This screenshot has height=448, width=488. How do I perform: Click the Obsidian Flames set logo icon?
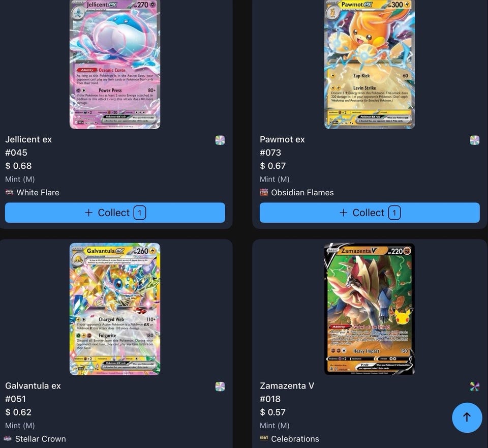click(x=264, y=192)
